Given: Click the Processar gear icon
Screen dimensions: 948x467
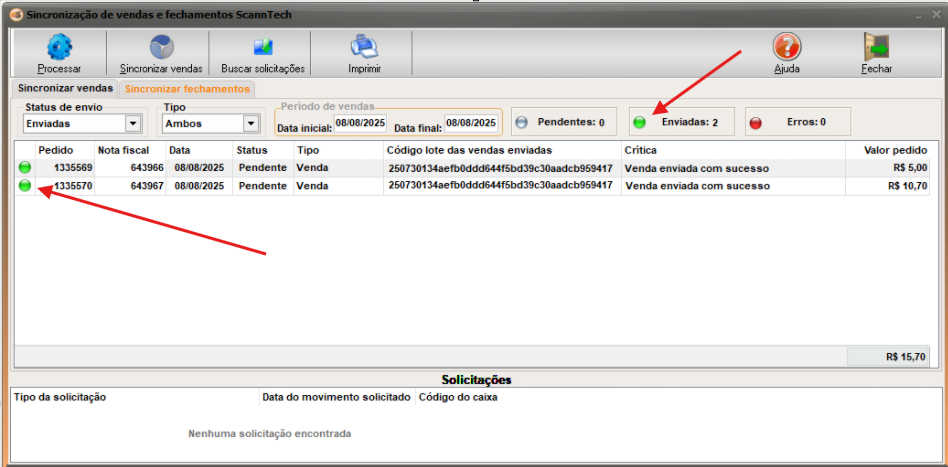Looking at the screenshot, I should pos(59,47).
